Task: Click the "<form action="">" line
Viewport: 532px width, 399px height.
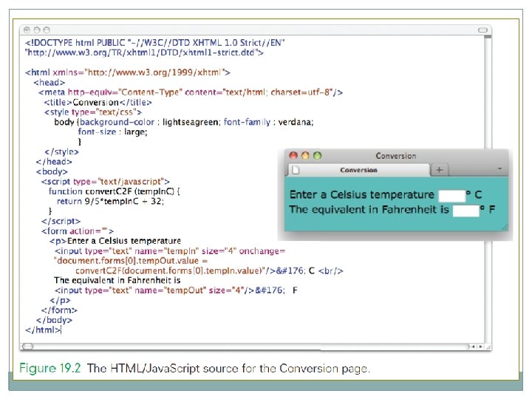Action: [78, 231]
